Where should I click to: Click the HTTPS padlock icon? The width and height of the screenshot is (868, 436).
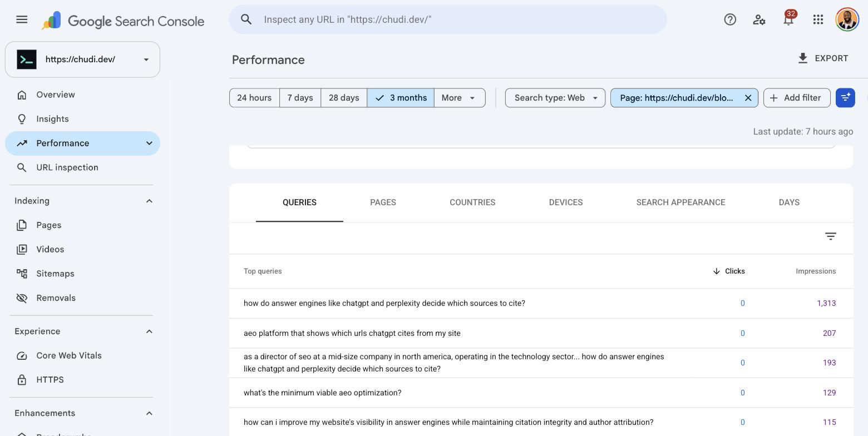(x=22, y=380)
